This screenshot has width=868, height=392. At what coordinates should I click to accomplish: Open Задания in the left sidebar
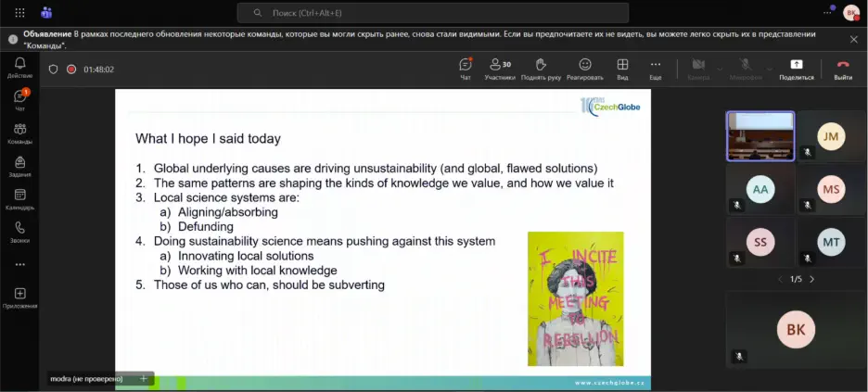point(19,167)
